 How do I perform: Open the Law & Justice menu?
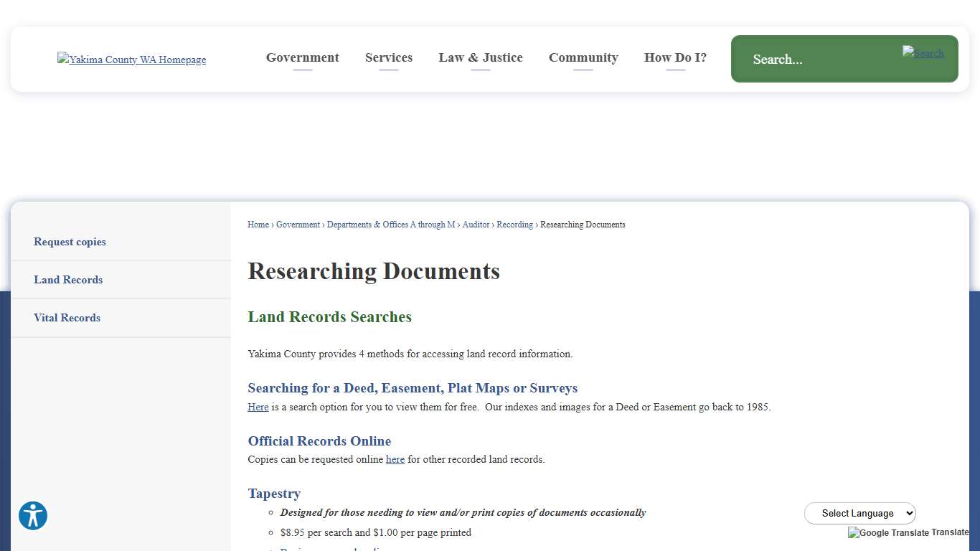[x=481, y=57]
